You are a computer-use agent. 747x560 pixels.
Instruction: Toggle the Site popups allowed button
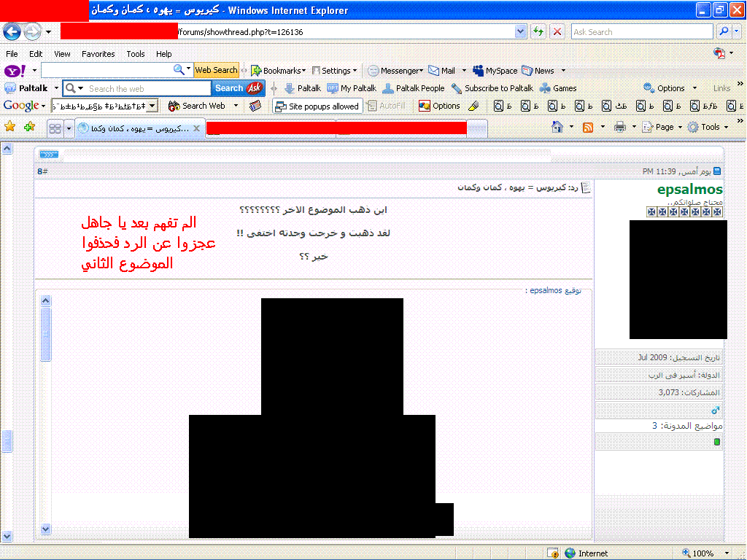[317, 106]
